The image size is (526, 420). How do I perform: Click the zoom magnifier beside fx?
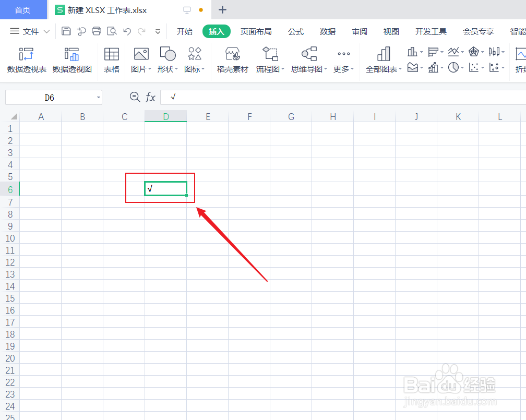[x=135, y=97]
